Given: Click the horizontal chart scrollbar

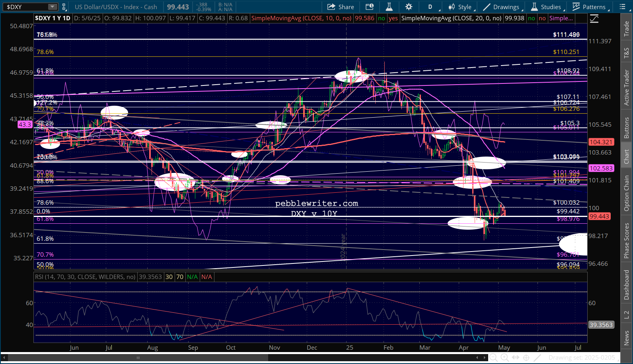Looking at the screenshot, I should [x=138, y=358].
